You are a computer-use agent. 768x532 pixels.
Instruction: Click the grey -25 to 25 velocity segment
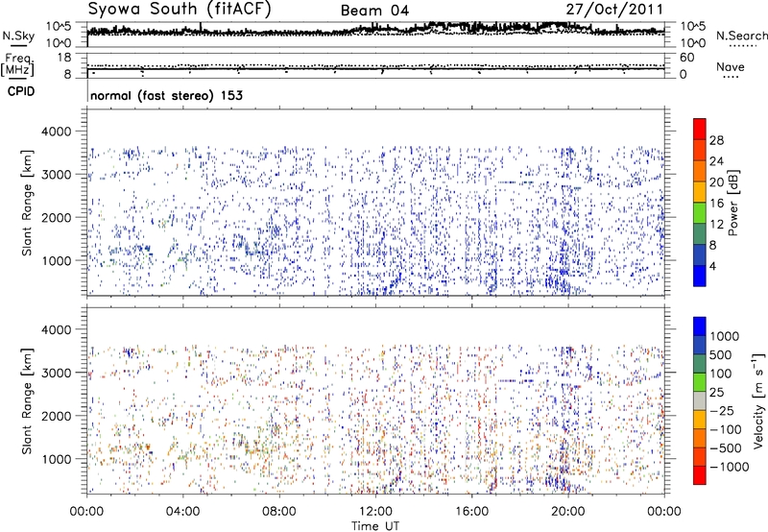[700, 400]
